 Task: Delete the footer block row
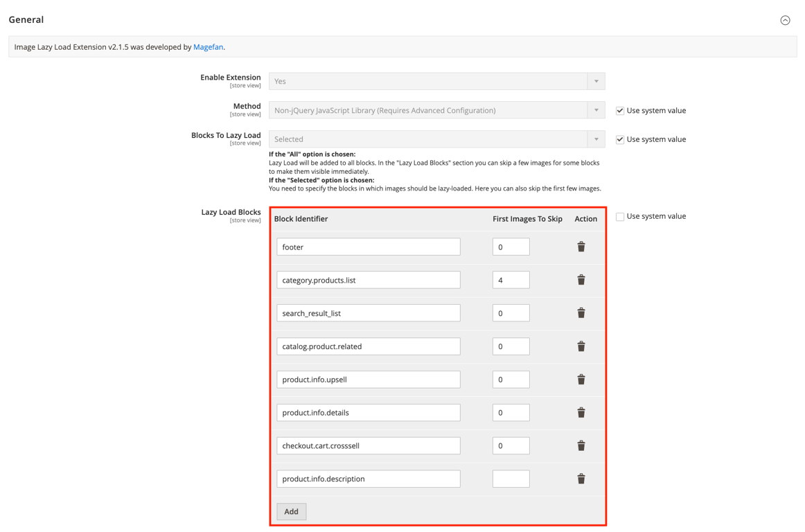click(581, 246)
